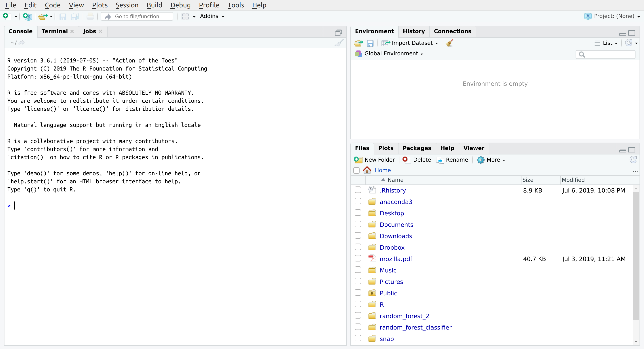Viewport: 644px width, 349px height.
Task: Click the Rename button in Files
Action: pyautogui.click(x=452, y=160)
